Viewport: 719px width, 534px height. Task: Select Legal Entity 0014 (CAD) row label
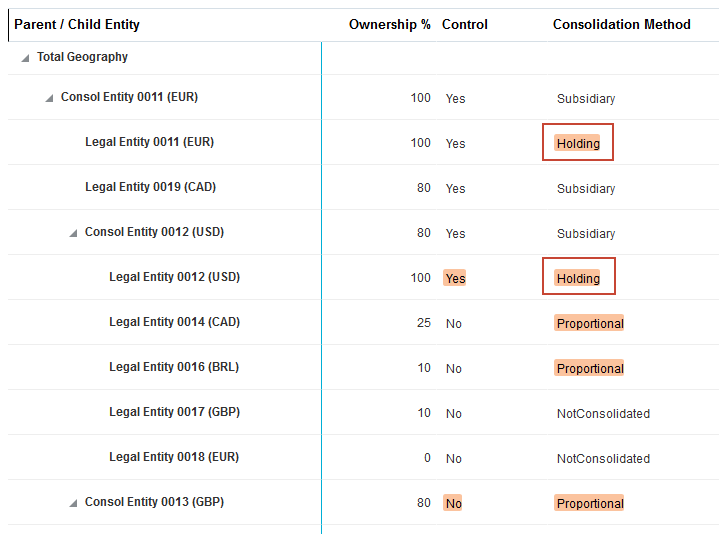175,322
